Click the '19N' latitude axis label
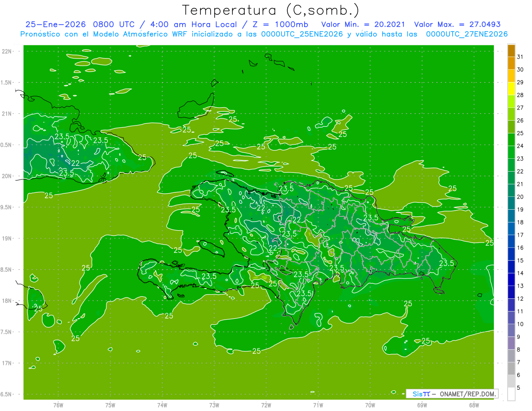The width and height of the screenshot is (532, 411). tap(7, 239)
